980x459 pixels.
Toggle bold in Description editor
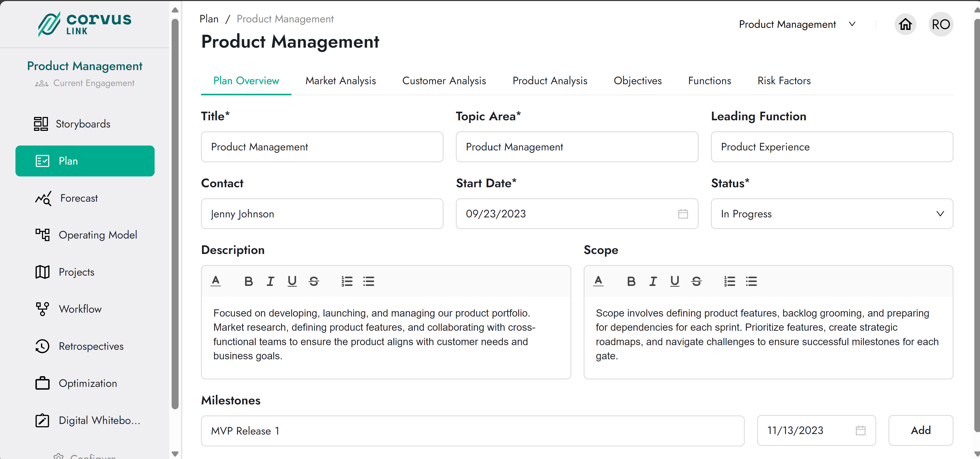(x=248, y=282)
